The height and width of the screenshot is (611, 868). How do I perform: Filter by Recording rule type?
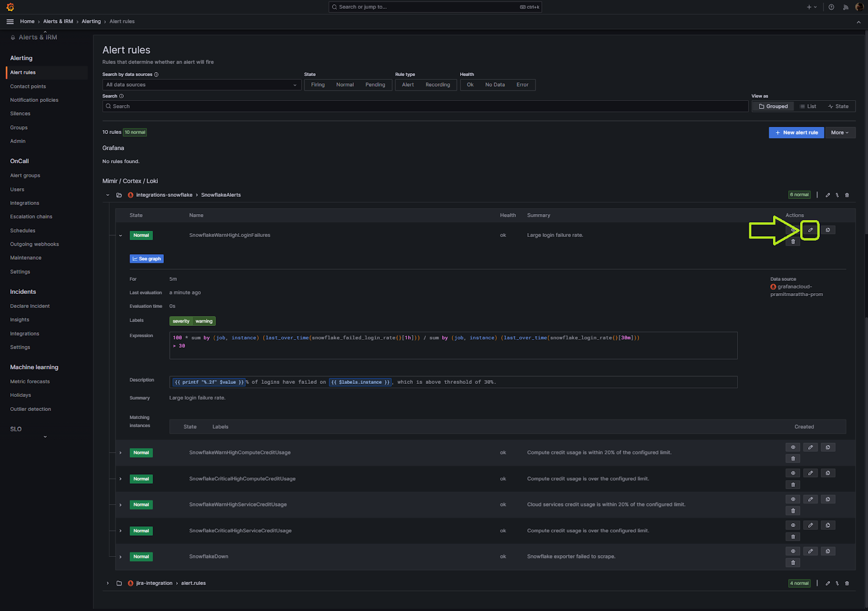[438, 85]
